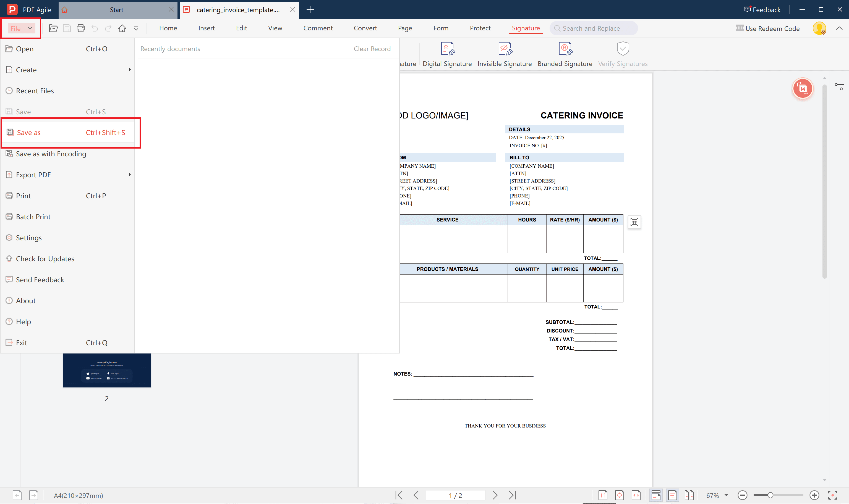Expand the File menu chevron
This screenshot has width=849, height=504.
(30, 28)
